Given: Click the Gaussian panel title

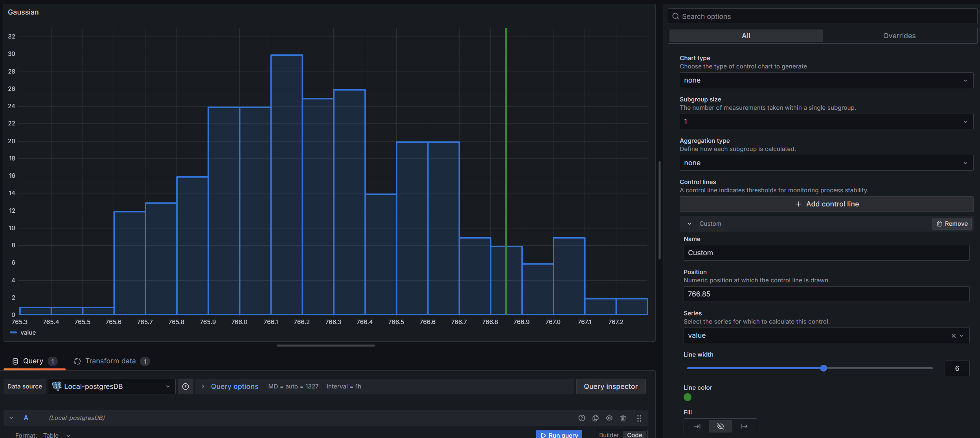Looking at the screenshot, I should (x=23, y=12).
